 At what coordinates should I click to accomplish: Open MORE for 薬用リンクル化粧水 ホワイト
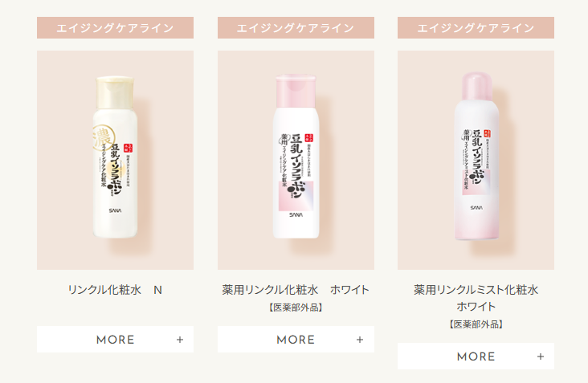[x=296, y=339]
